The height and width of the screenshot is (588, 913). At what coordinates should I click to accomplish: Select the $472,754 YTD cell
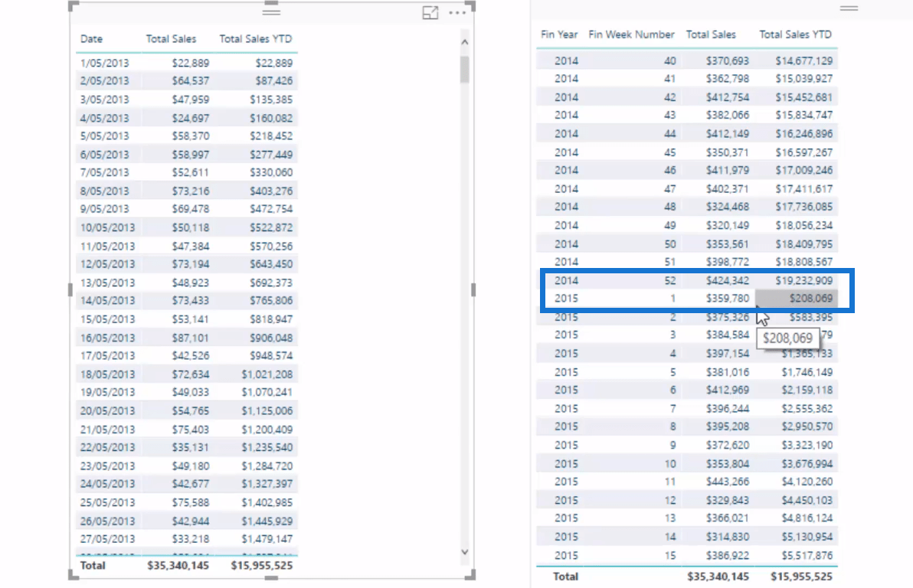[x=271, y=208]
